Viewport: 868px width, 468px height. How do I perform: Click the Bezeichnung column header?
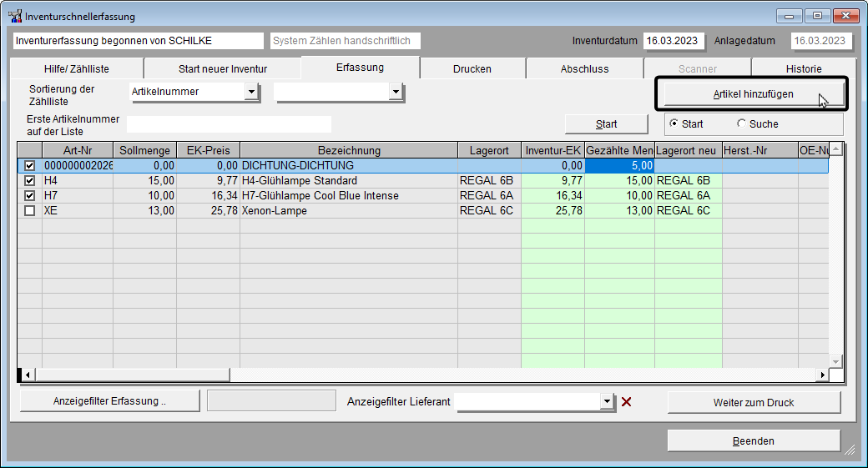coord(349,150)
